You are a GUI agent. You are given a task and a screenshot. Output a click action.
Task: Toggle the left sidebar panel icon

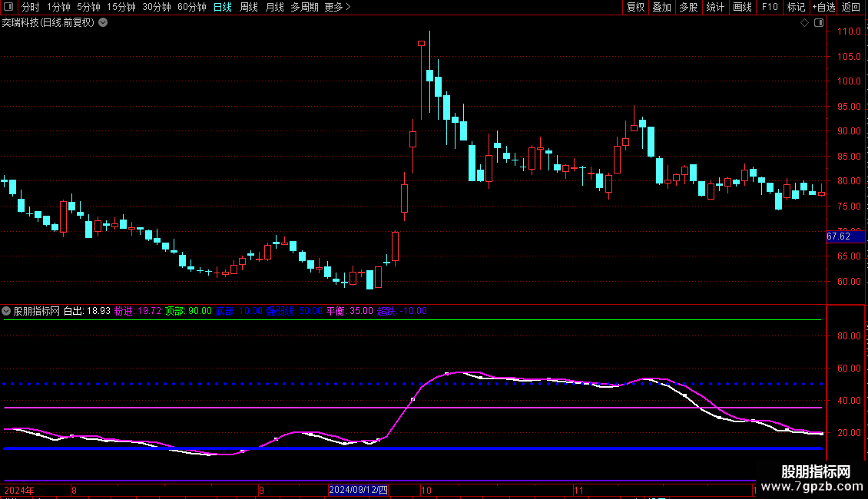(x=8, y=7)
